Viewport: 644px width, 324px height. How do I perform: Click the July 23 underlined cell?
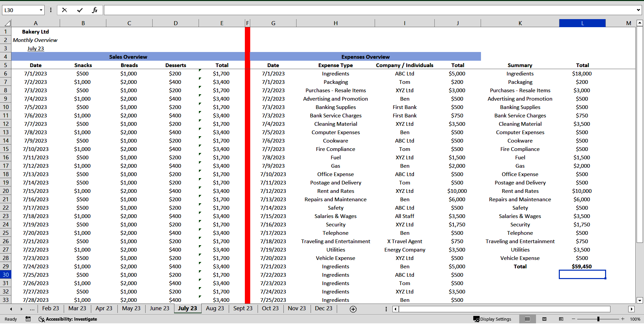(36, 48)
